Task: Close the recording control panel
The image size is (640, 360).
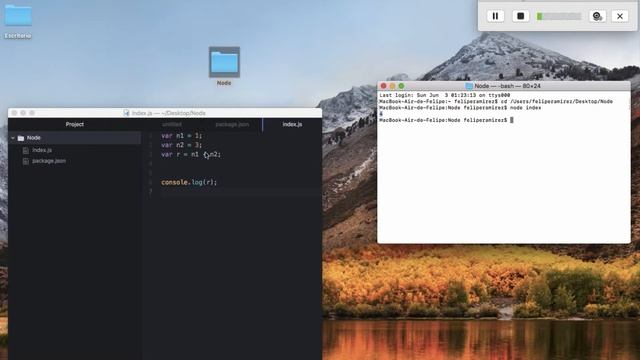Action: pyautogui.click(x=620, y=16)
